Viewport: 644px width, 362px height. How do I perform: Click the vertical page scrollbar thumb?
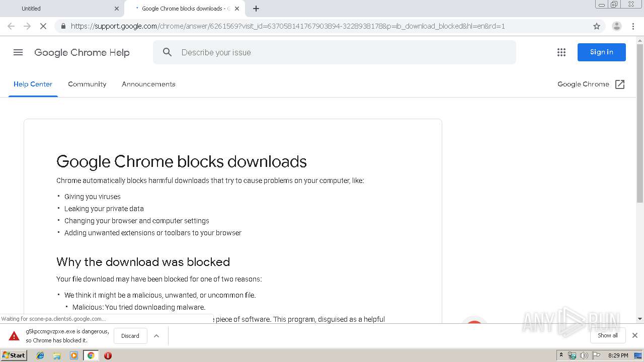640,123
